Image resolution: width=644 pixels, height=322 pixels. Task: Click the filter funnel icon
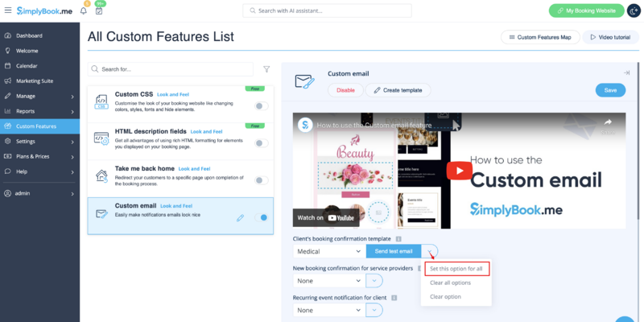pyautogui.click(x=266, y=69)
